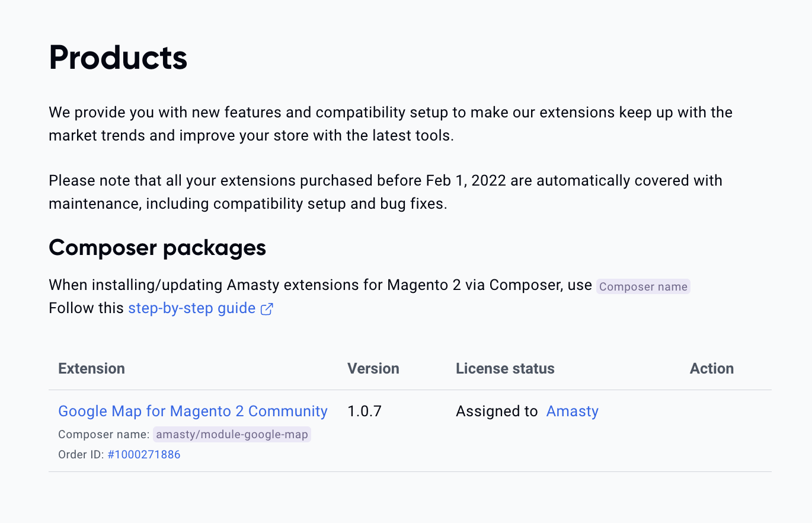Click the Version column header
The width and height of the screenshot is (812, 523).
pyautogui.click(x=373, y=368)
